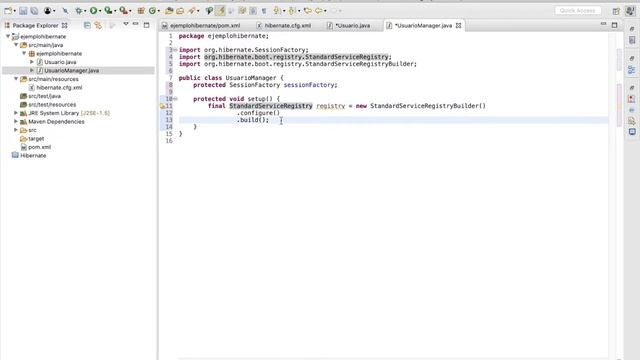640x360 pixels.
Task: Select the Package Explorer view tab
Action: coord(36,25)
